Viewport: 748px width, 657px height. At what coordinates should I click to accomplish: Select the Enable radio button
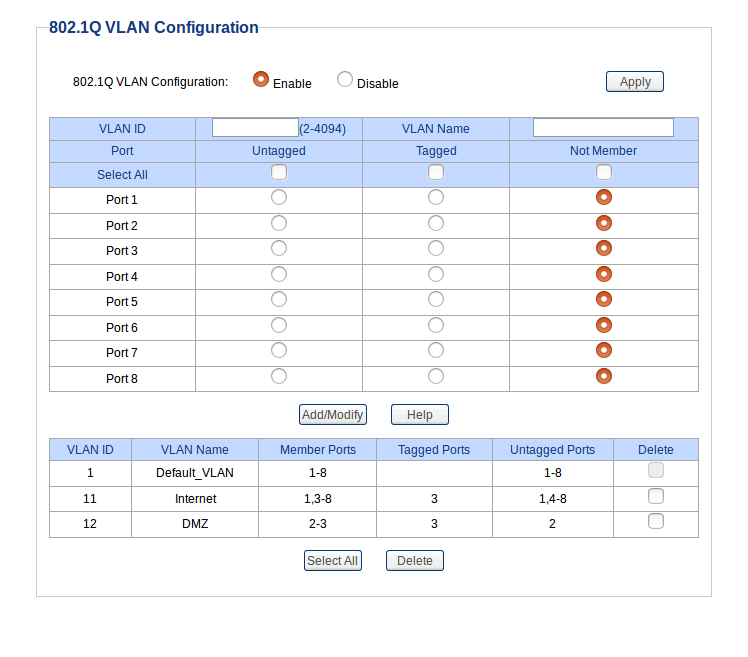click(x=261, y=79)
